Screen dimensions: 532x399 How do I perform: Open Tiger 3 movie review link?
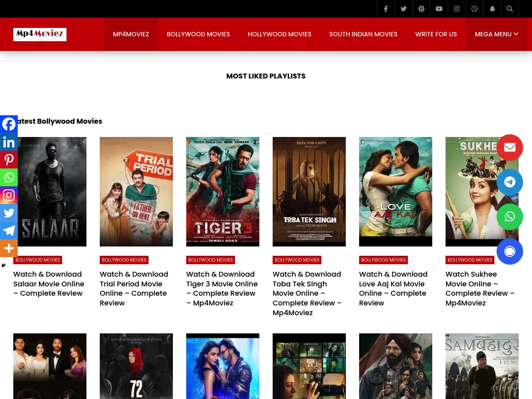[x=222, y=289]
